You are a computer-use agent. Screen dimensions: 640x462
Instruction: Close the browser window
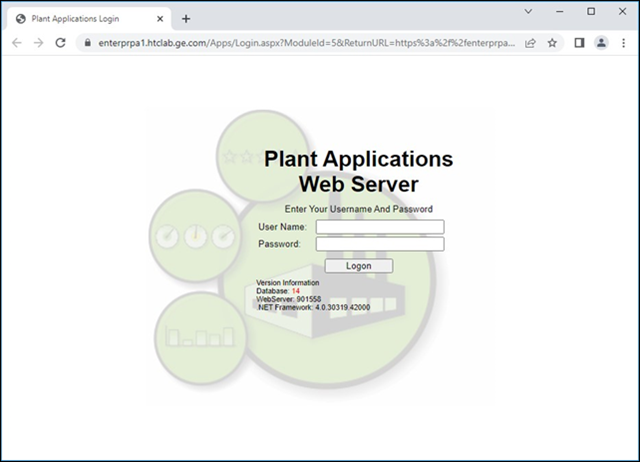coord(622,11)
